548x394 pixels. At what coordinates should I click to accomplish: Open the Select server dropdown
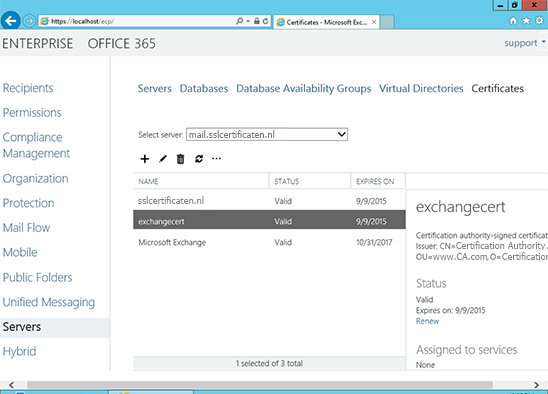(x=267, y=135)
